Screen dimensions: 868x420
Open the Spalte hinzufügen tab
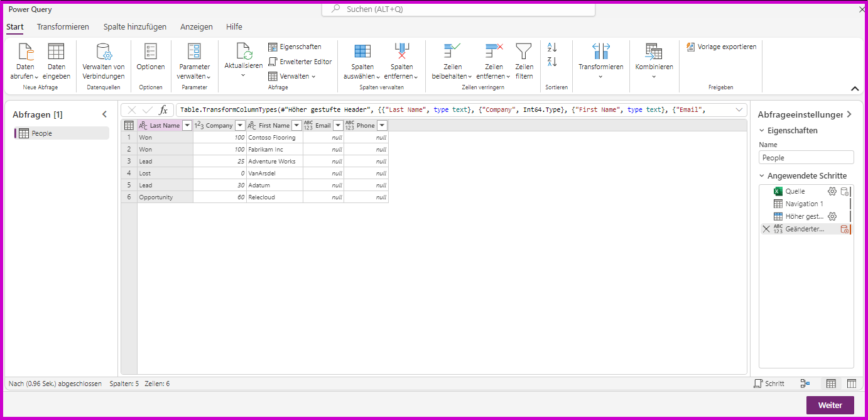135,27
